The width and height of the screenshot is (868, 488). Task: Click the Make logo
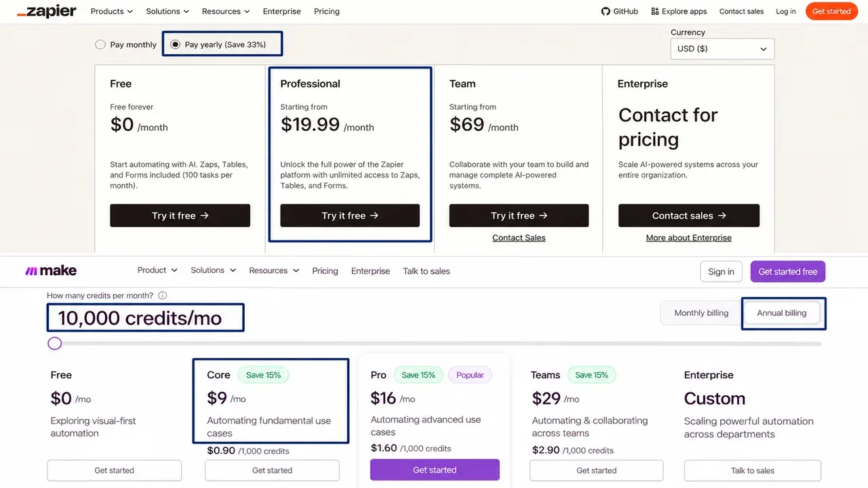(51, 271)
